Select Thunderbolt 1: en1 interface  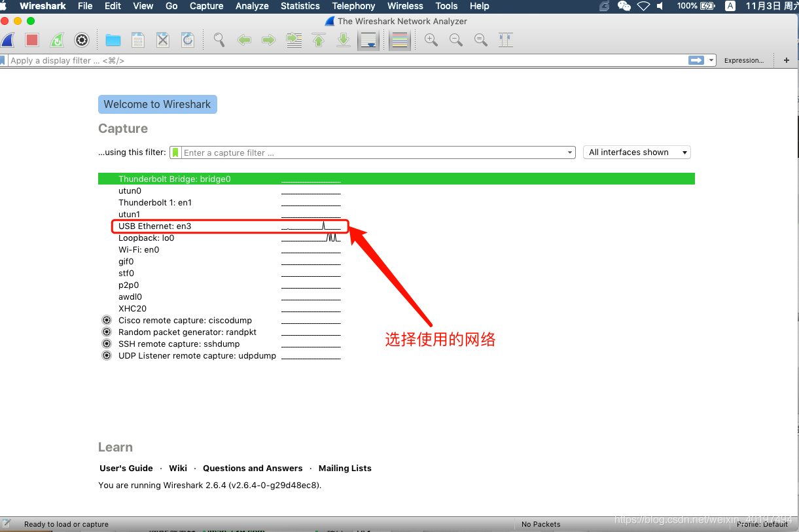point(397,203)
